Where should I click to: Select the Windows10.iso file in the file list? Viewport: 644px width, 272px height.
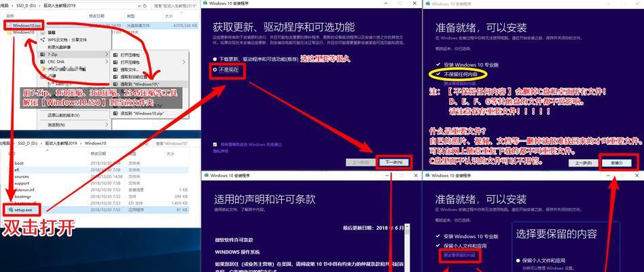click(26, 25)
